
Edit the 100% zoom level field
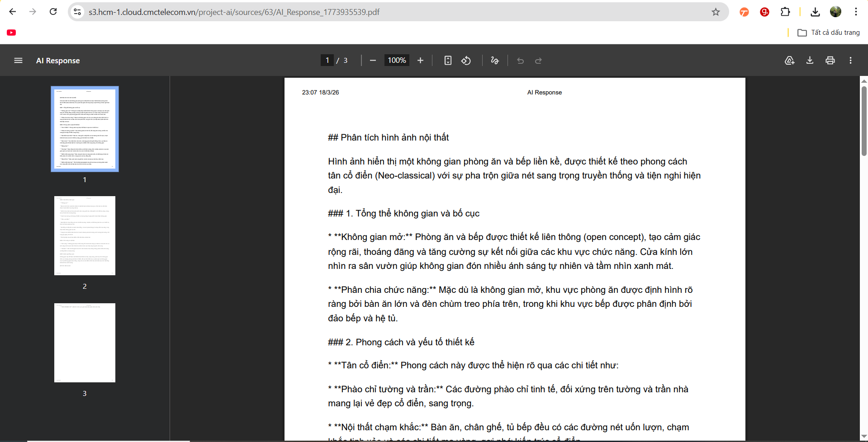(x=397, y=61)
